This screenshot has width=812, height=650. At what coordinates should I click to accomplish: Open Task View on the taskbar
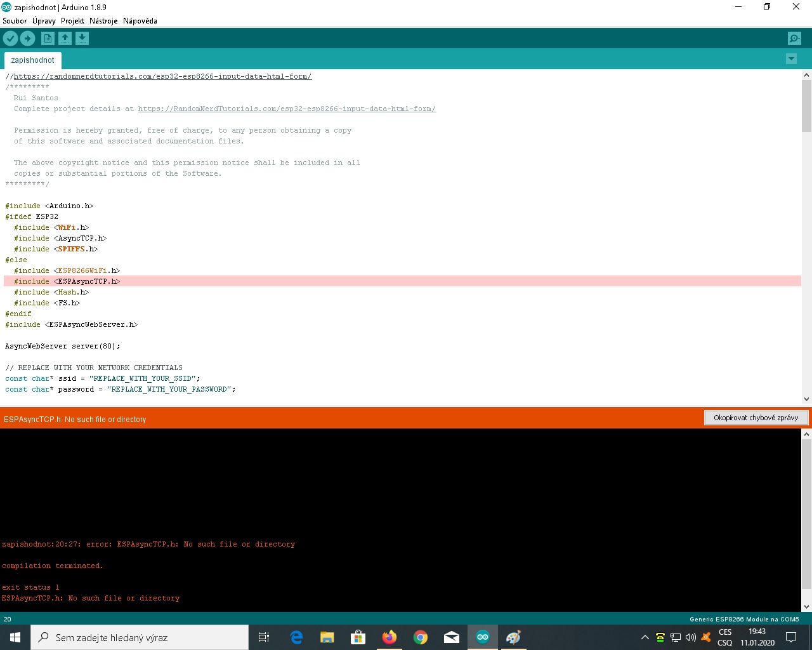click(264, 637)
